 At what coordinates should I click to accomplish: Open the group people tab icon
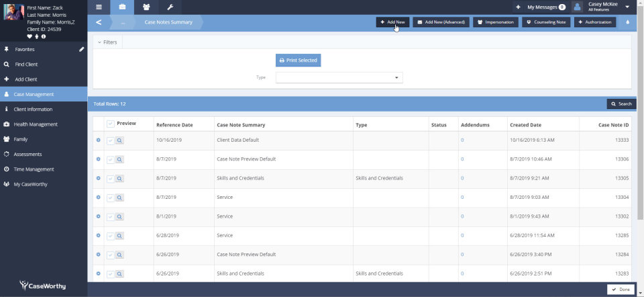click(146, 7)
